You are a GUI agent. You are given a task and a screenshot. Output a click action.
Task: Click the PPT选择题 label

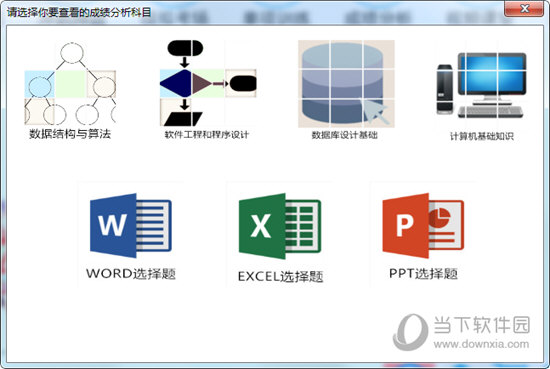pyautogui.click(x=423, y=273)
